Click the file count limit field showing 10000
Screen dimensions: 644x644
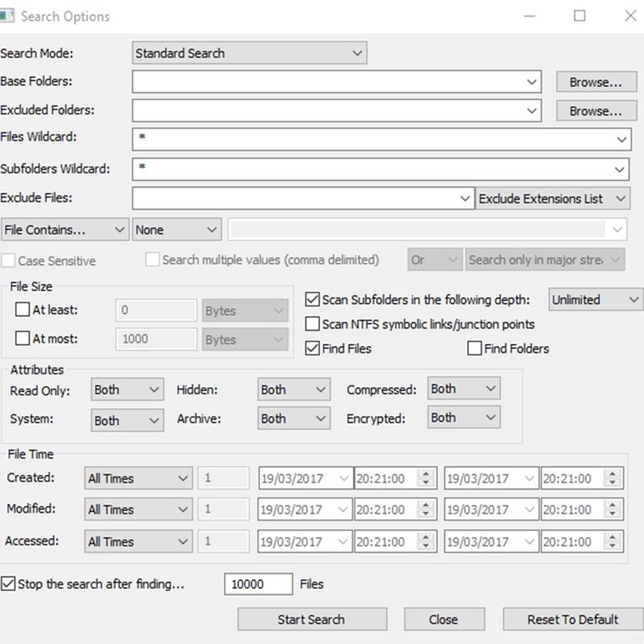[x=258, y=584]
